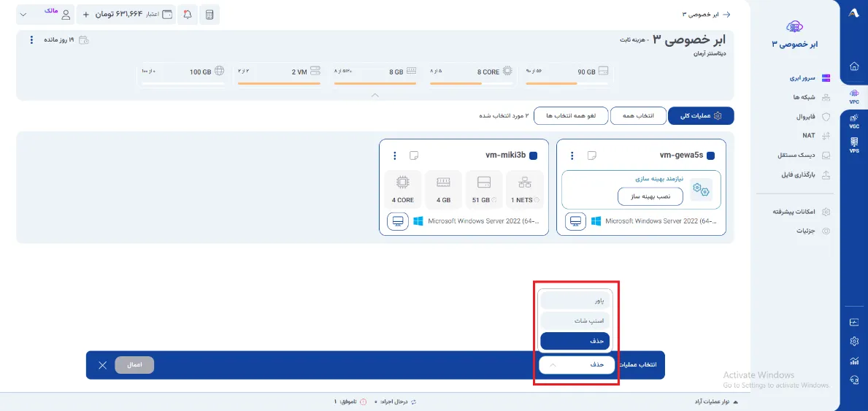868x411 pixels.
Task: Click the calendar icon beside ۱۹ روز مانده
Action: click(84, 40)
